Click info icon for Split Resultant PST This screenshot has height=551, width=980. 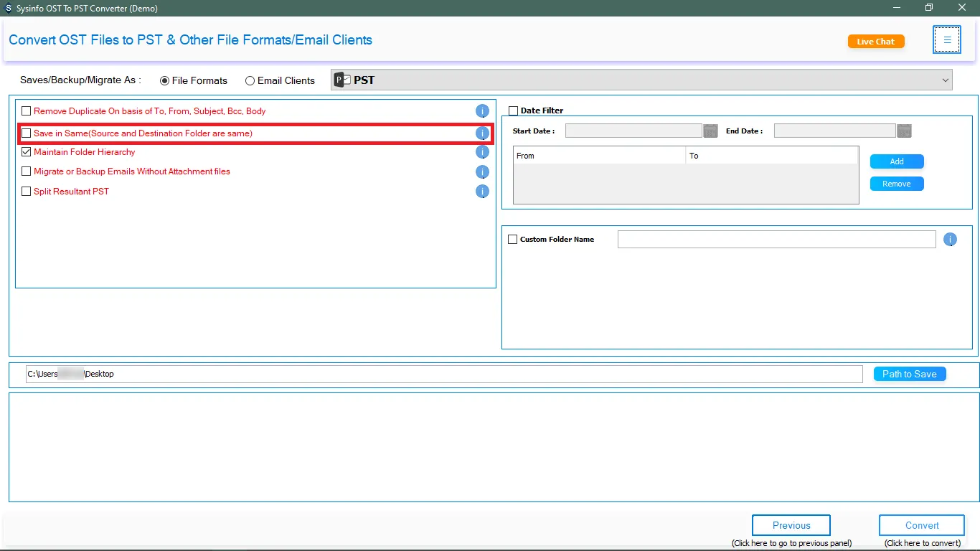coord(482,192)
